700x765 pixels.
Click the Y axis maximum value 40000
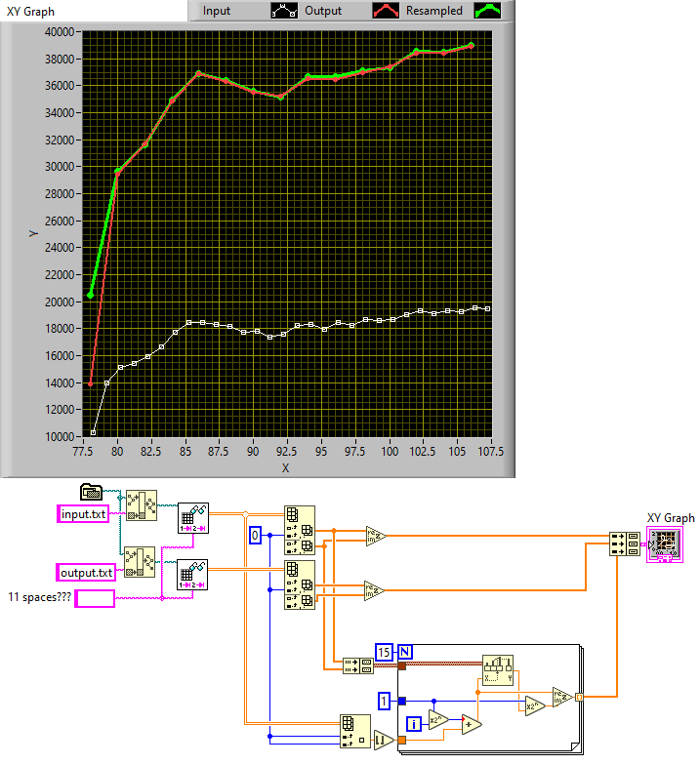(x=60, y=31)
